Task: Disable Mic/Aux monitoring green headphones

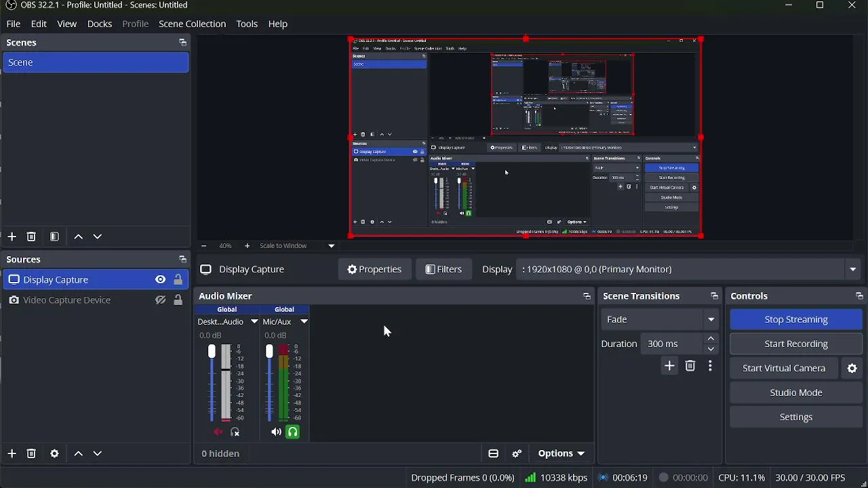Action: click(x=293, y=432)
